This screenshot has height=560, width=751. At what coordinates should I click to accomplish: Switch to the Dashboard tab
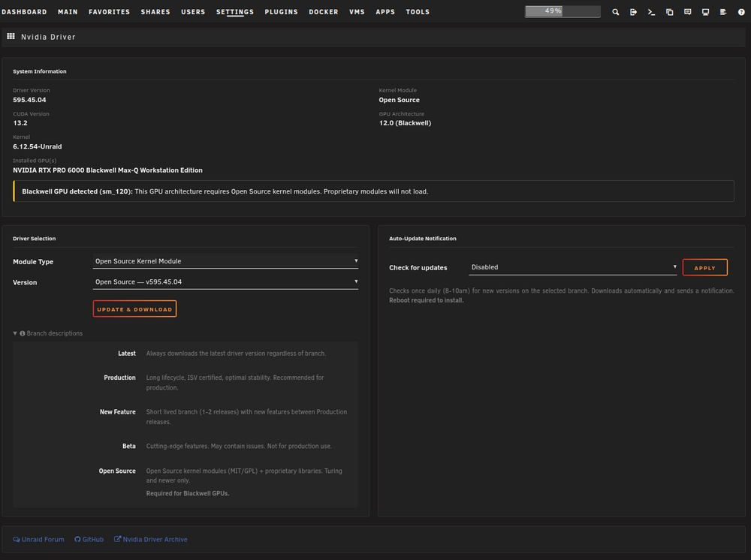pos(24,12)
